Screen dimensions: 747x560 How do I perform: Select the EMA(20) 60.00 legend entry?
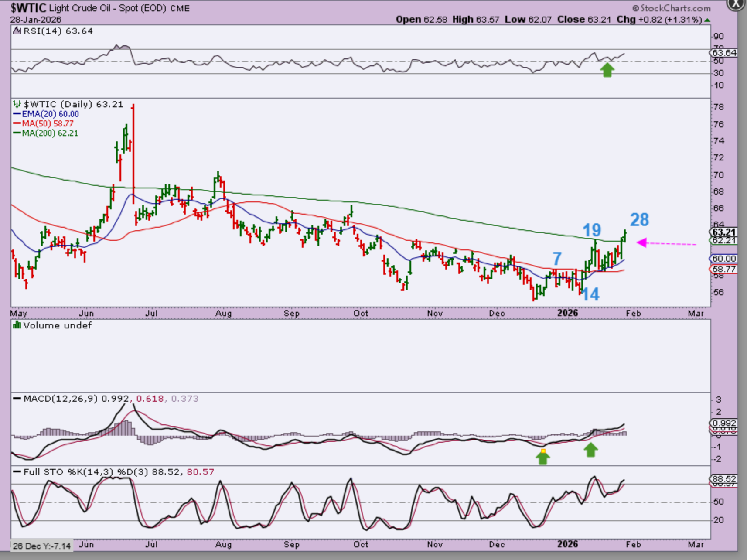tap(46, 114)
